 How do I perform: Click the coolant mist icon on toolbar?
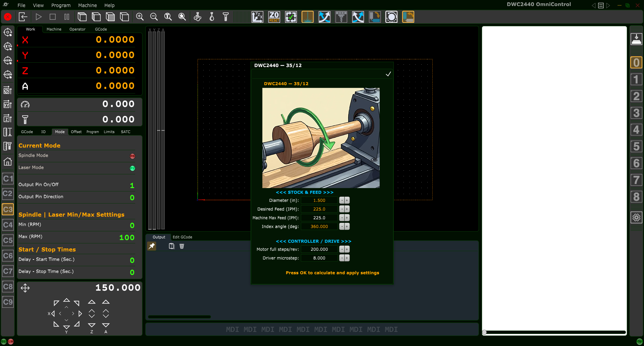click(198, 17)
